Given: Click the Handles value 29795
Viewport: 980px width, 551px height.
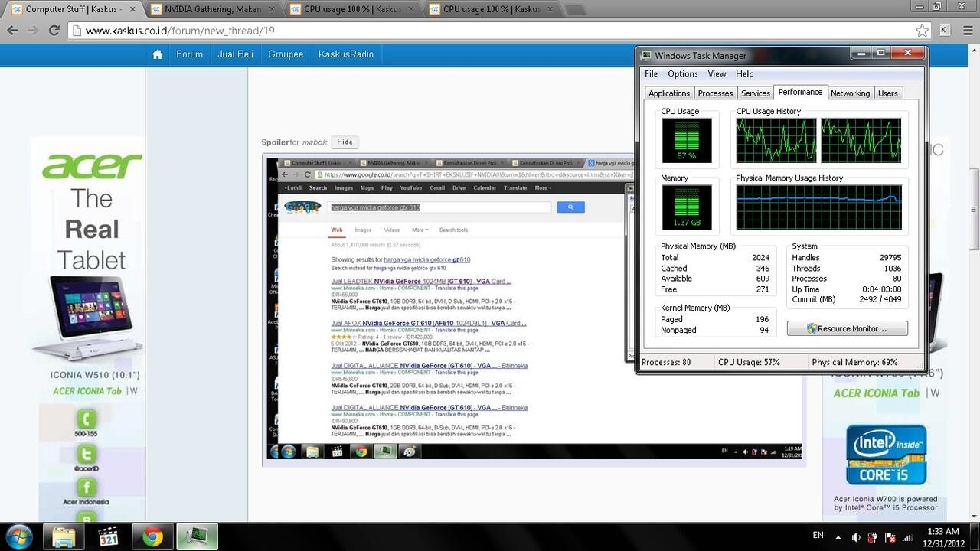Looking at the screenshot, I should point(890,258).
